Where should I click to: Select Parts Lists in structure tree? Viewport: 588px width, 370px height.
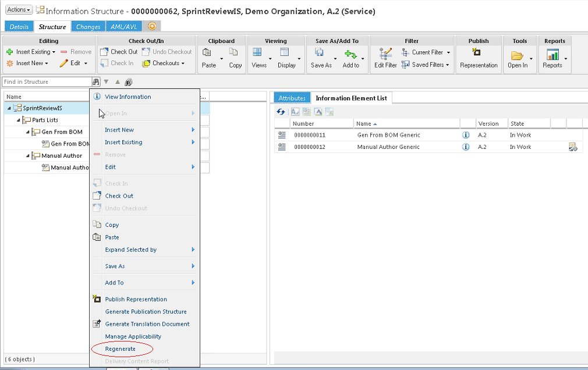click(45, 120)
